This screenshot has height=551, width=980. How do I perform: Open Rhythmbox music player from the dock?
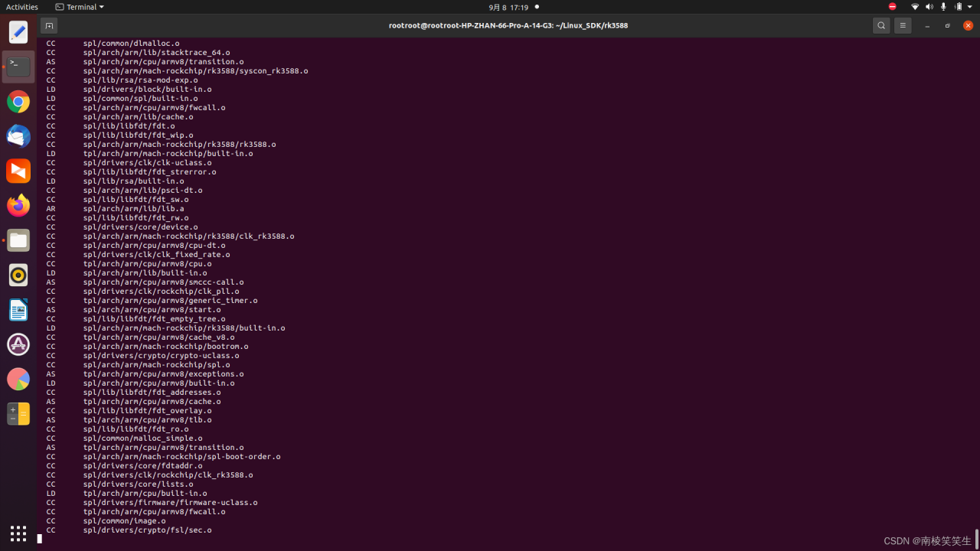click(x=18, y=275)
